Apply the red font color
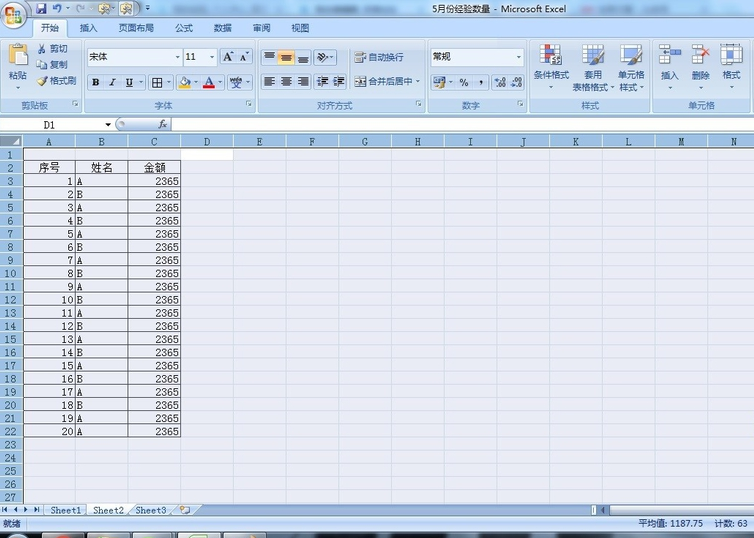The width and height of the screenshot is (754, 538). tap(209, 83)
